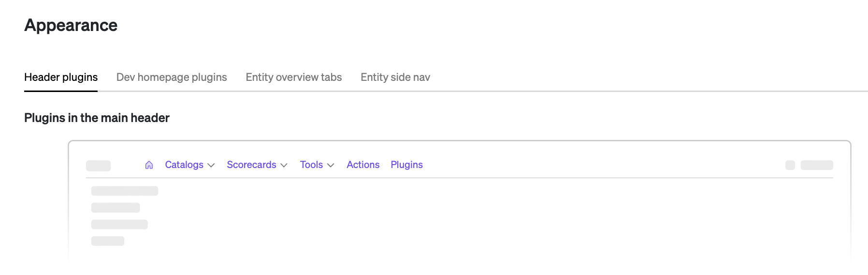This screenshot has height=275, width=868.
Task: Click the Tools menu label
Action: point(311,165)
